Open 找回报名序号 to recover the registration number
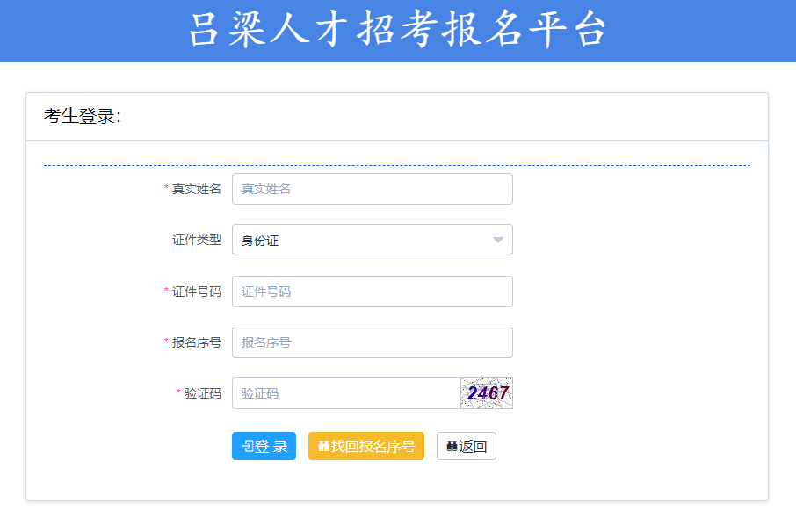 [x=366, y=446]
